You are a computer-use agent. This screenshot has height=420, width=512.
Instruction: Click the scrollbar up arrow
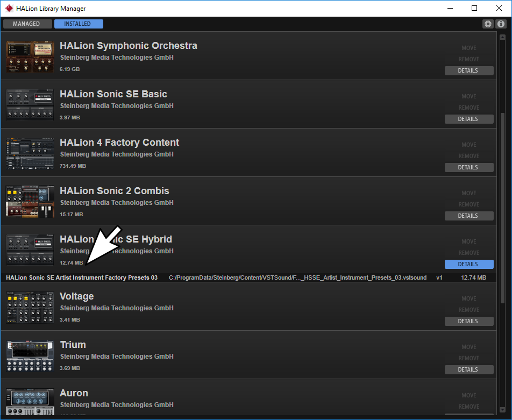point(502,37)
